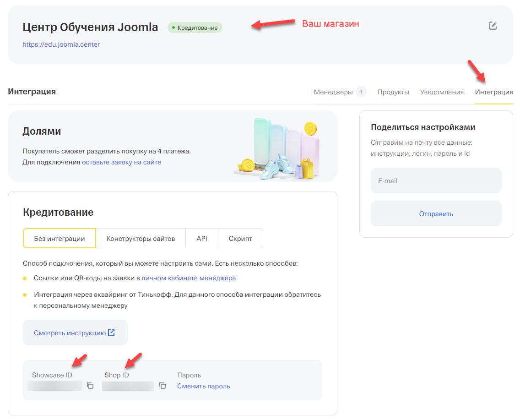Switch to the Менеджеры tab

(x=333, y=92)
